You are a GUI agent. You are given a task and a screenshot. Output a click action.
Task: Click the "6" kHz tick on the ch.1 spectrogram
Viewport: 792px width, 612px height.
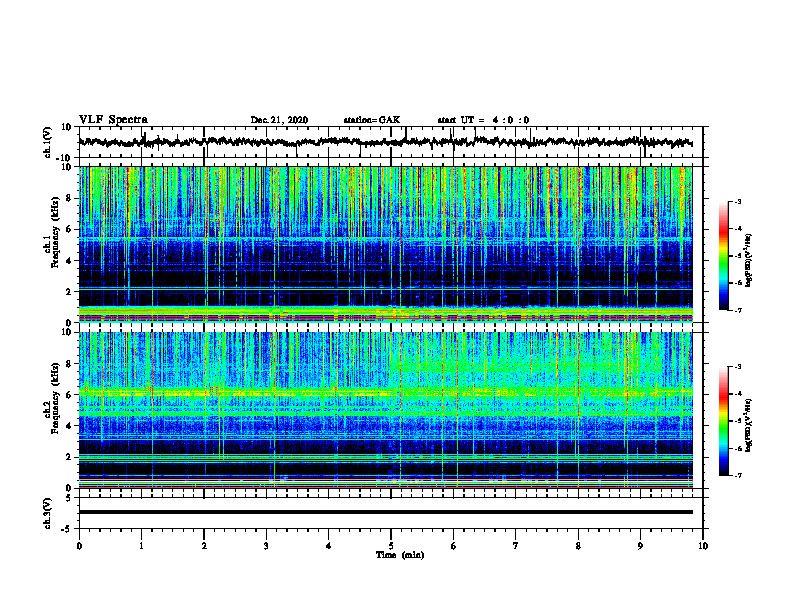pyautogui.click(x=69, y=230)
